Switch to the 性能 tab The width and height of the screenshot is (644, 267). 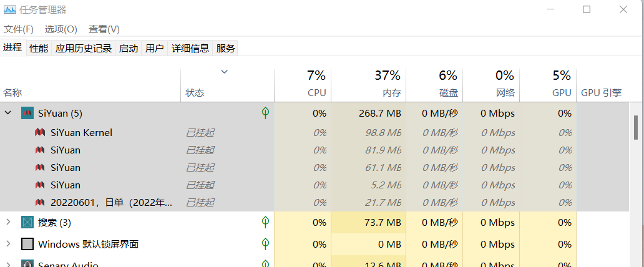click(39, 48)
